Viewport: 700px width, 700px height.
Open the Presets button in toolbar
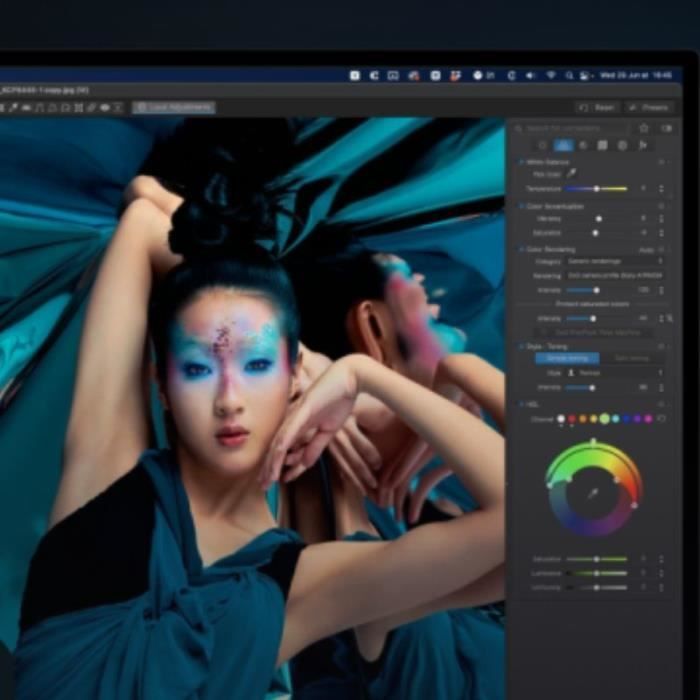coord(649,107)
